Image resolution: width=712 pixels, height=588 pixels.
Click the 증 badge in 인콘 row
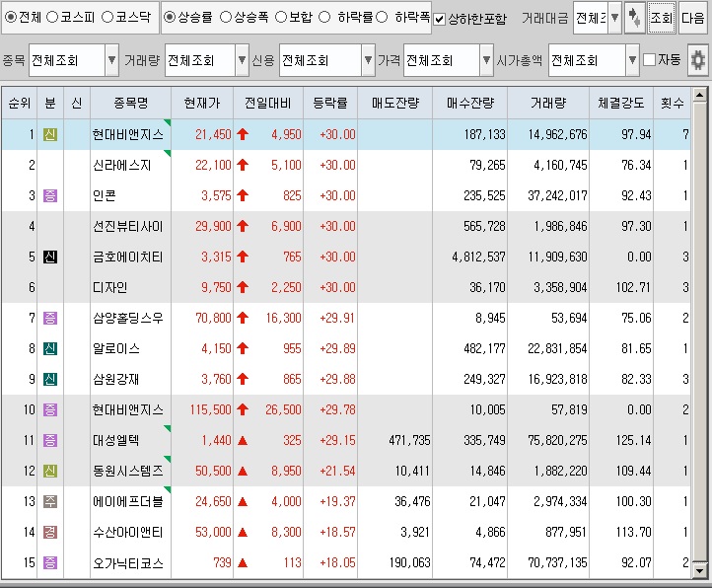pyautogui.click(x=50, y=196)
